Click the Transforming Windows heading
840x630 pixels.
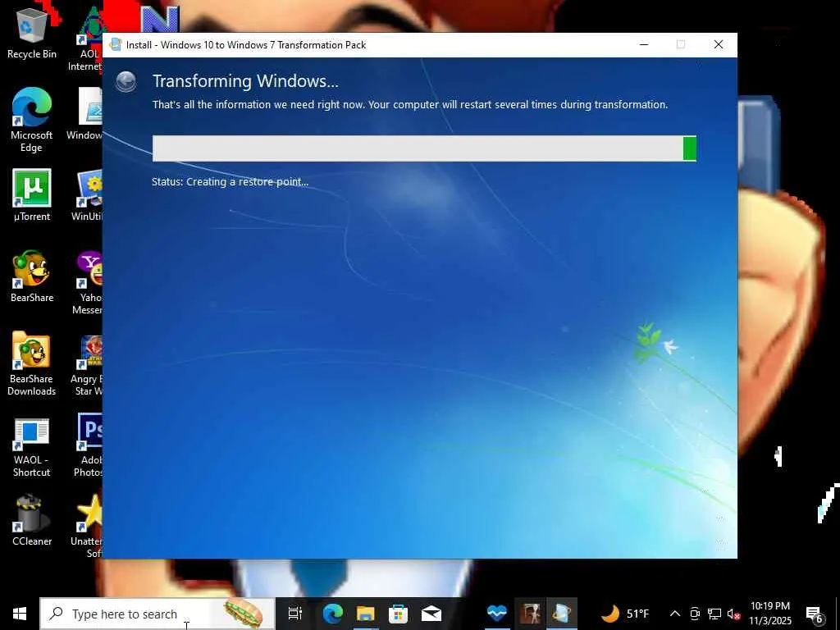[x=245, y=81]
